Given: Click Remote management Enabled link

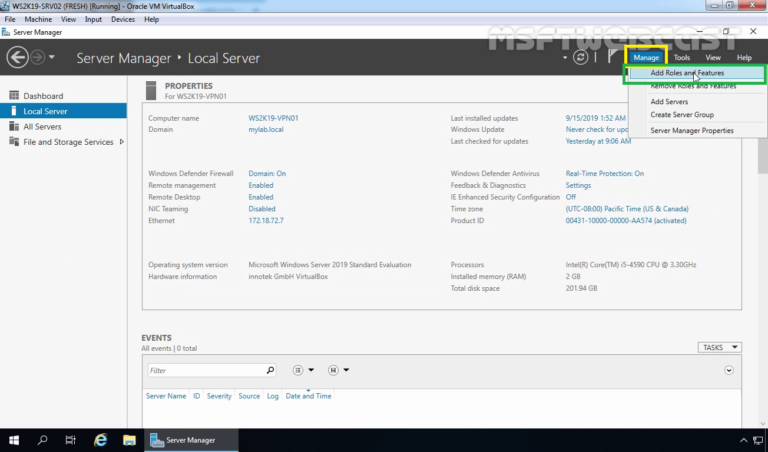Looking at the screenshot, I should pyautogui.click(x=261, y=185).
